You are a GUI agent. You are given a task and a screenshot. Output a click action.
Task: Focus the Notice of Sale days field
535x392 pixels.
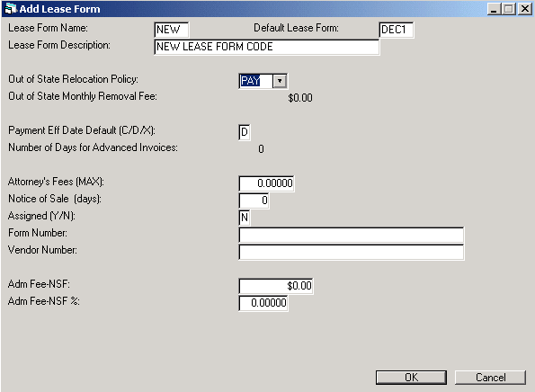click(254, 200)
